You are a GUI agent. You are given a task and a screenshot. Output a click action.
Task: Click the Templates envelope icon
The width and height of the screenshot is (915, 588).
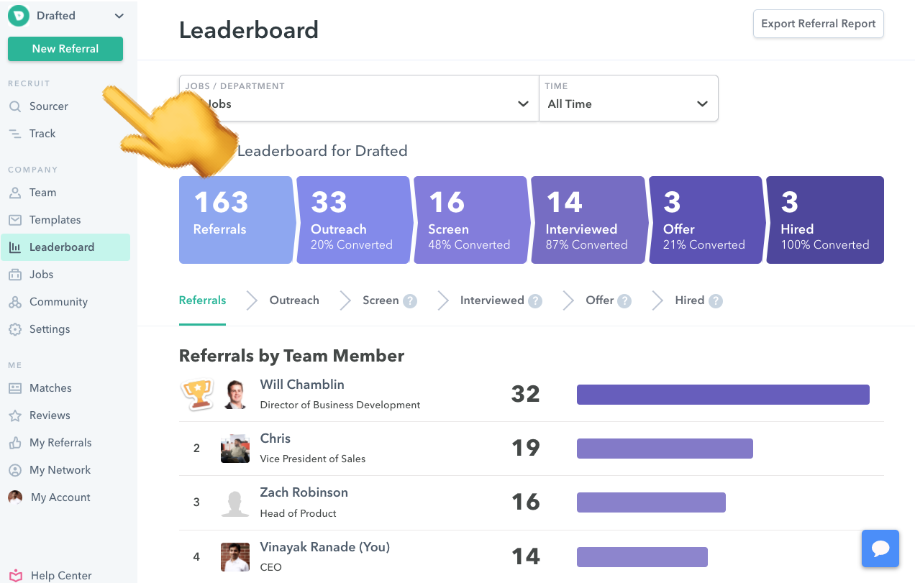(15, 220)
